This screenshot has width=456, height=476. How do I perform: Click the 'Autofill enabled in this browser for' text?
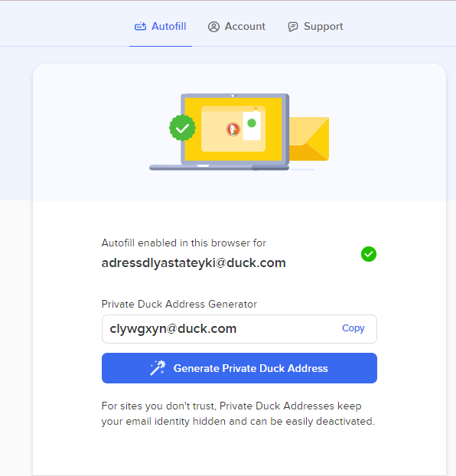point(184,243)
